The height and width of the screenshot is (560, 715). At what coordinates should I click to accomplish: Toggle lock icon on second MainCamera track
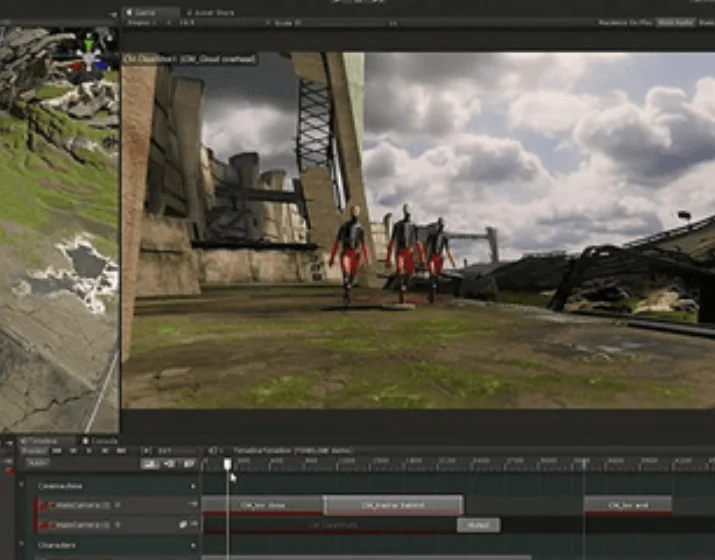[x=183, y=524]
